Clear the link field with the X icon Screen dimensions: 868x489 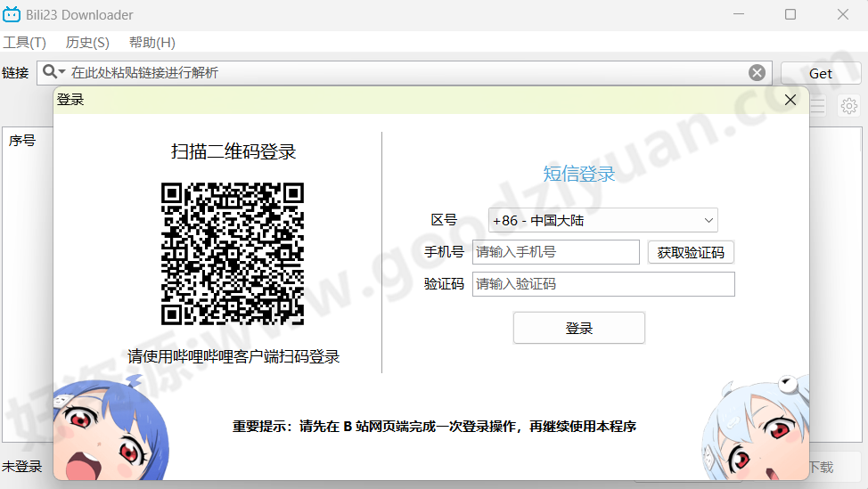[x=757, y=72]
